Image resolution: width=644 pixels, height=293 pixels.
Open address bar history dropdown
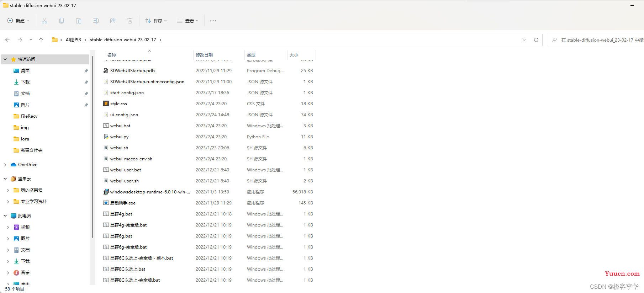pyautogui.click(x=524, y=40)
